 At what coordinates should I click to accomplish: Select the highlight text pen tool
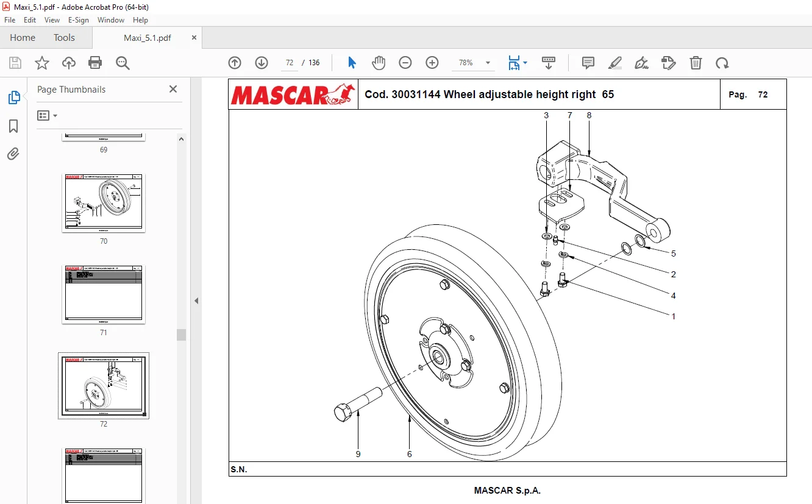[615, 63]
